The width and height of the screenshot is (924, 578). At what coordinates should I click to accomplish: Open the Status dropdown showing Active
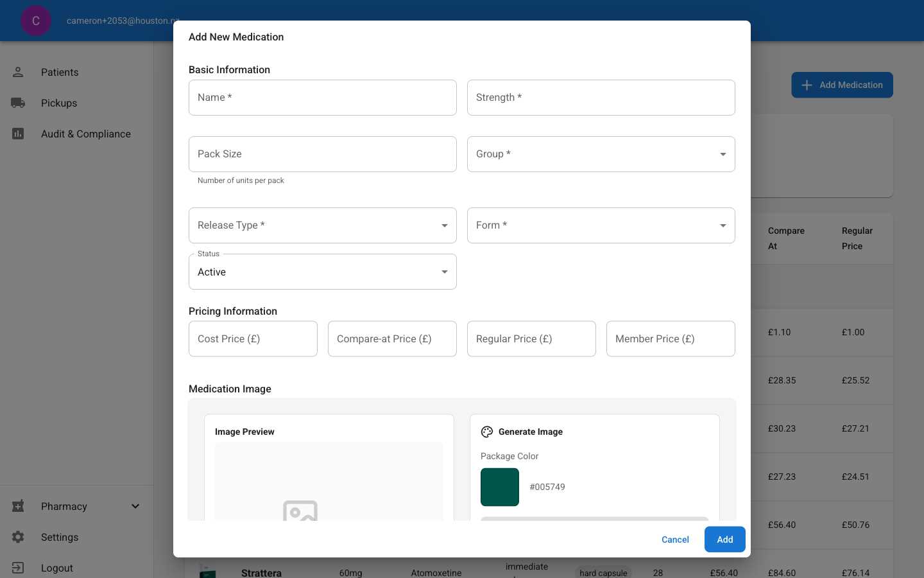323,272
